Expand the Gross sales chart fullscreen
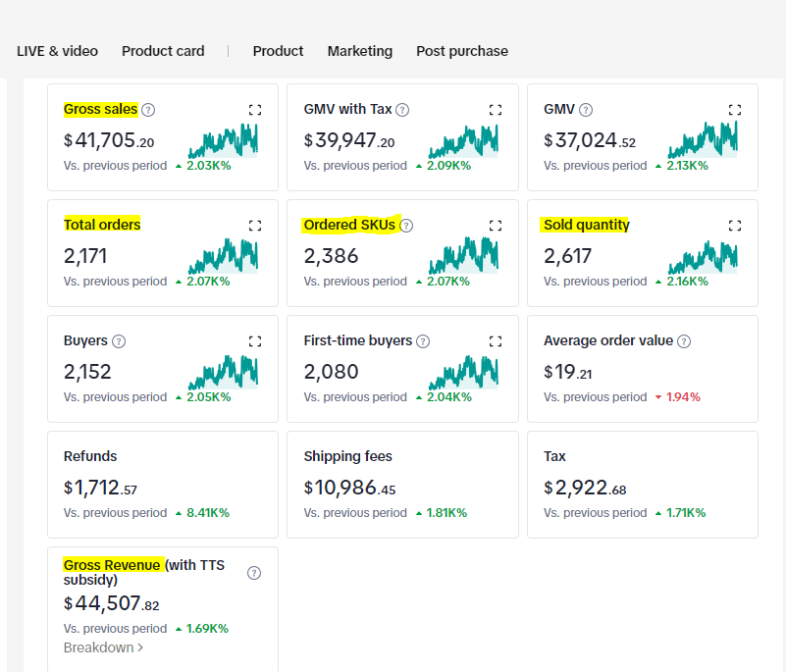The width and height of the screenshot is (786, 672). 255,110
